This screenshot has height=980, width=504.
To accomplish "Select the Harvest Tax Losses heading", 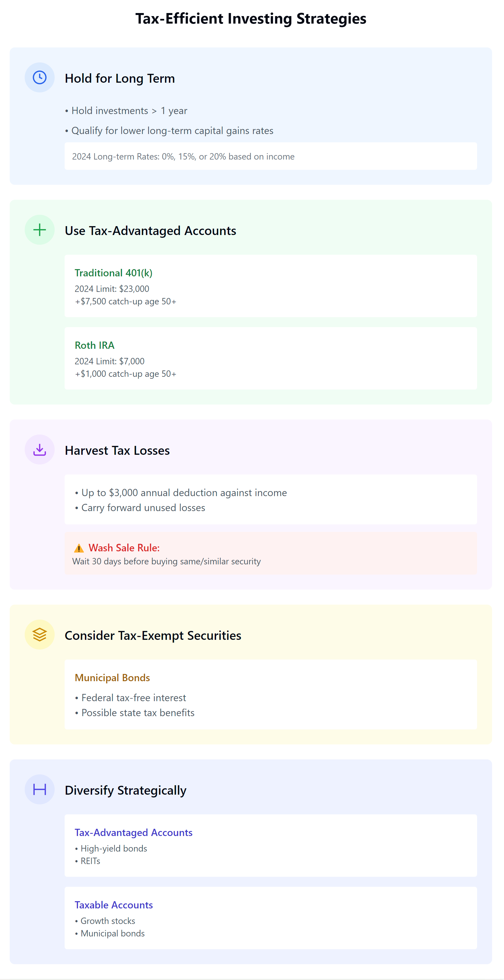I will 117,450.
